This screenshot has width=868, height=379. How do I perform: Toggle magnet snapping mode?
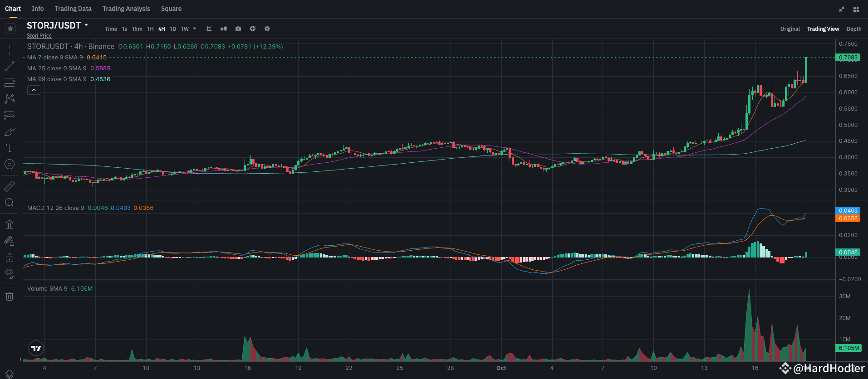[10, 225]
